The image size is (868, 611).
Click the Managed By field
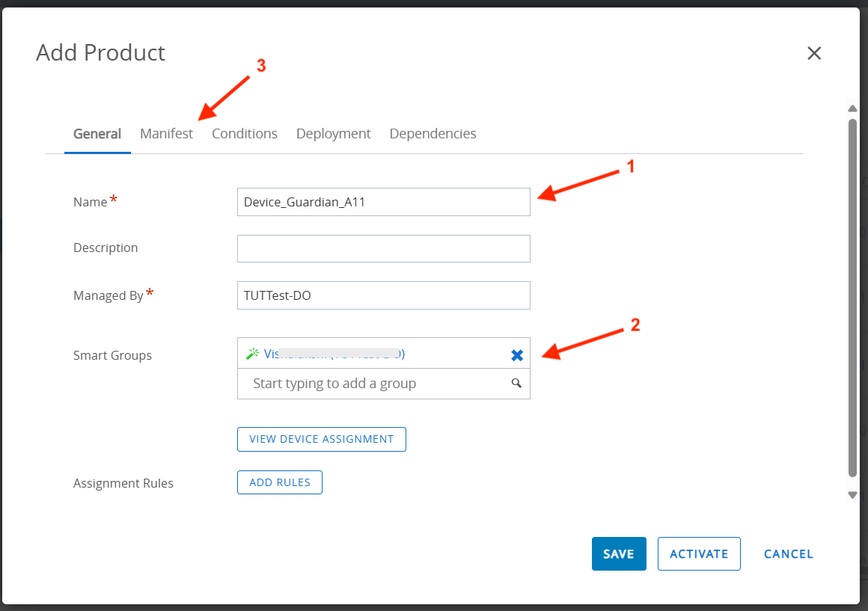click(383, 295)
